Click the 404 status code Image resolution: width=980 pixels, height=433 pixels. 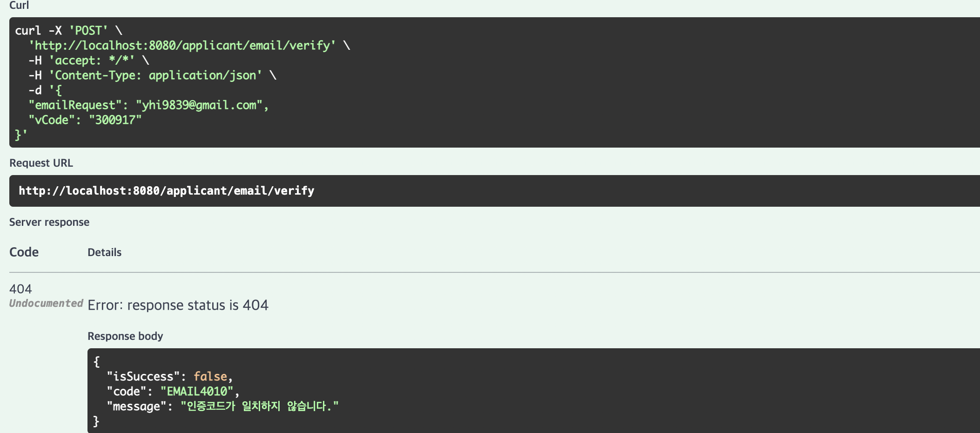point(20,289)
